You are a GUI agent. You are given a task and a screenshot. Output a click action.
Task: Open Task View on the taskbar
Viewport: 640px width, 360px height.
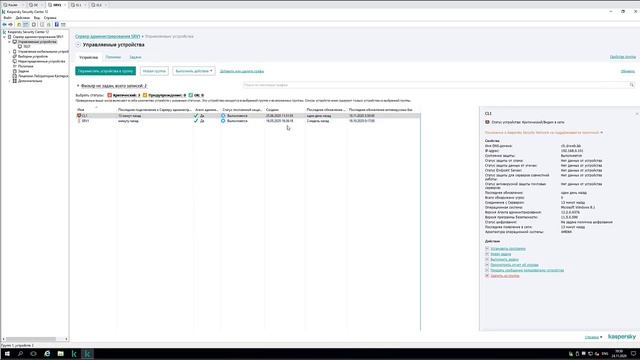pos(33,353)
